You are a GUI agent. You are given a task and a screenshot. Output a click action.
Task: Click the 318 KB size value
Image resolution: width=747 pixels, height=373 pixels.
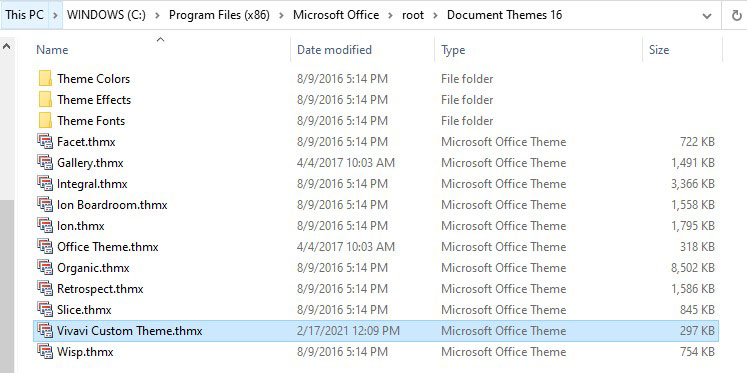(697, 246)
